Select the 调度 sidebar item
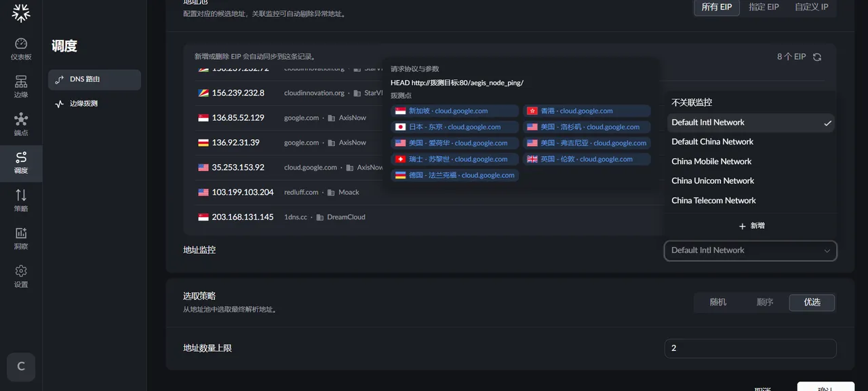The image size is (868, 391). coord(21,164)
